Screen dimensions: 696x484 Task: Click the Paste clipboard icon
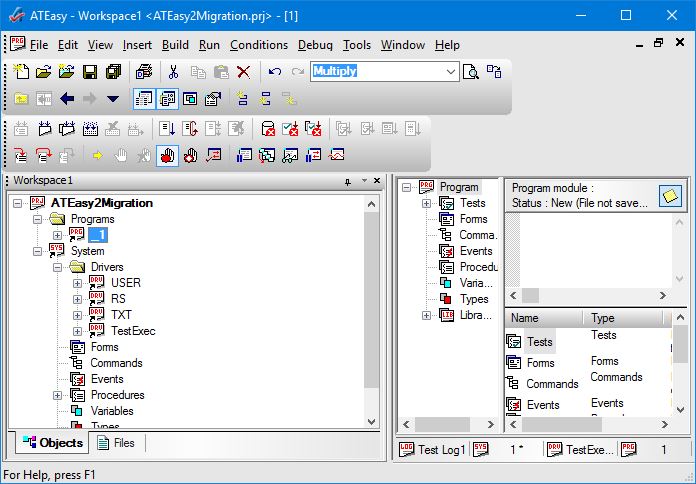(221, 71)
